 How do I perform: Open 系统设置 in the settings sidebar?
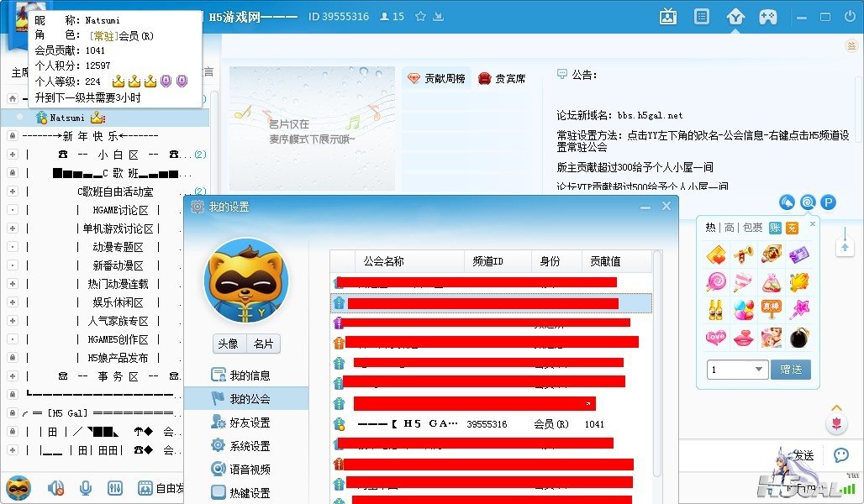[x=249, y=446]
